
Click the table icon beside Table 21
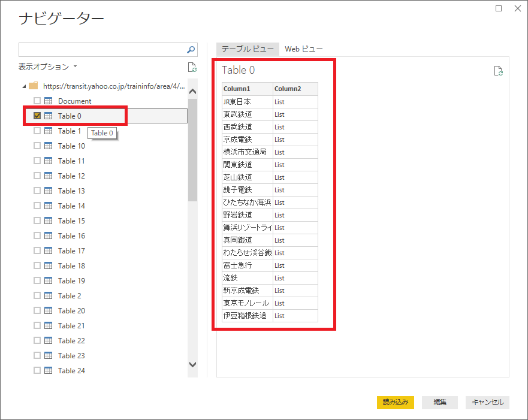[x=49, y=325]
